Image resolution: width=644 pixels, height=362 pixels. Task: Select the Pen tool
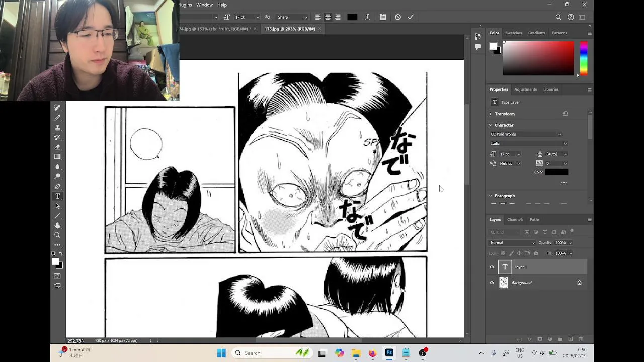point(57,187)
